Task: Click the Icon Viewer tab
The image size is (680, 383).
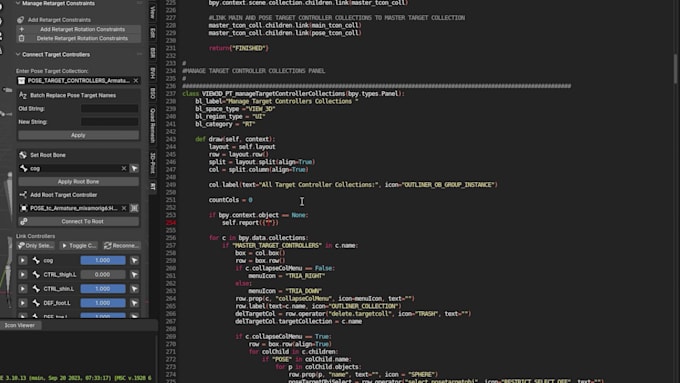Action: (20, 325)
